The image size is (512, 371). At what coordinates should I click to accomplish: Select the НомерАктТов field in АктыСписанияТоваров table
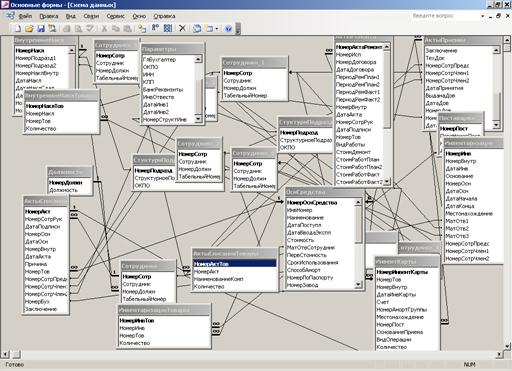(x=234, y=264)
